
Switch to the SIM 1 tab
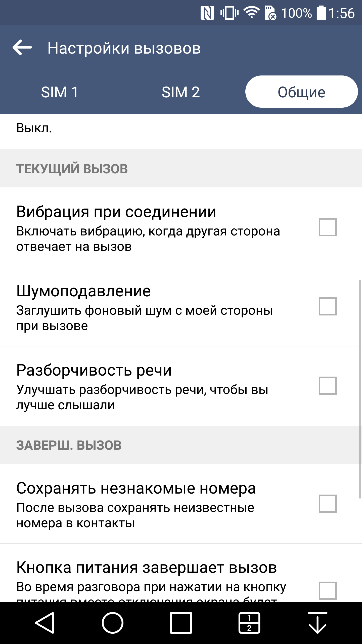pyautogui.click(x=60, y=92)
